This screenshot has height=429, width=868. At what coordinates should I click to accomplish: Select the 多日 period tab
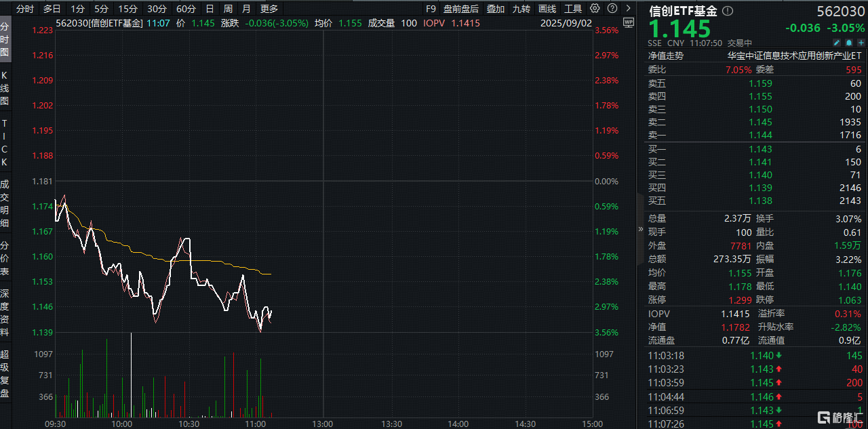click(52, 9)
